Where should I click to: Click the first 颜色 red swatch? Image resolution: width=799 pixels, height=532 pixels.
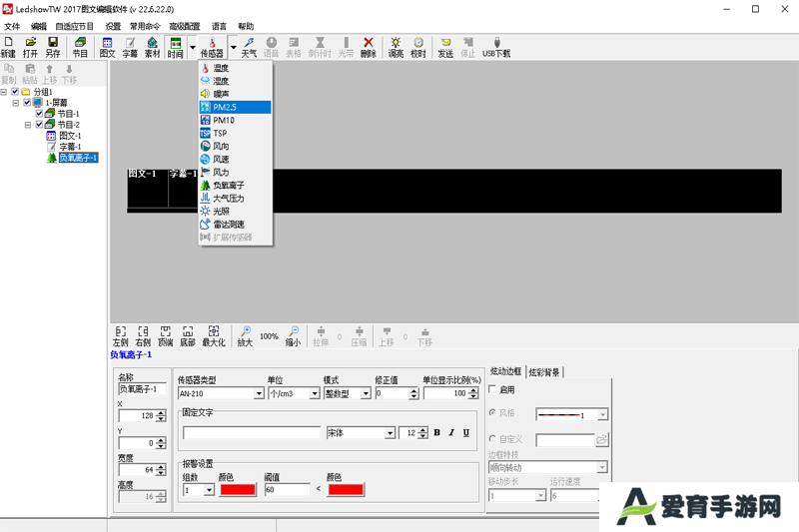point(238,490)
